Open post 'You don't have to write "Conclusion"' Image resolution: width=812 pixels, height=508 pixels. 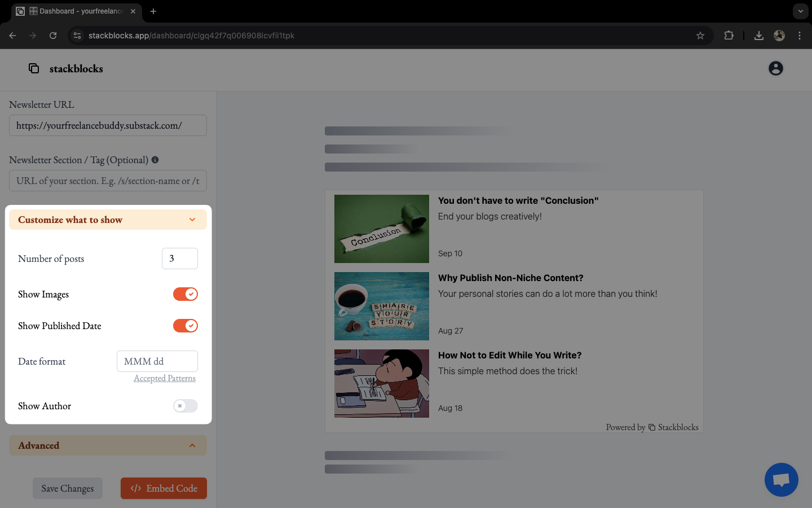coord(518,200)
